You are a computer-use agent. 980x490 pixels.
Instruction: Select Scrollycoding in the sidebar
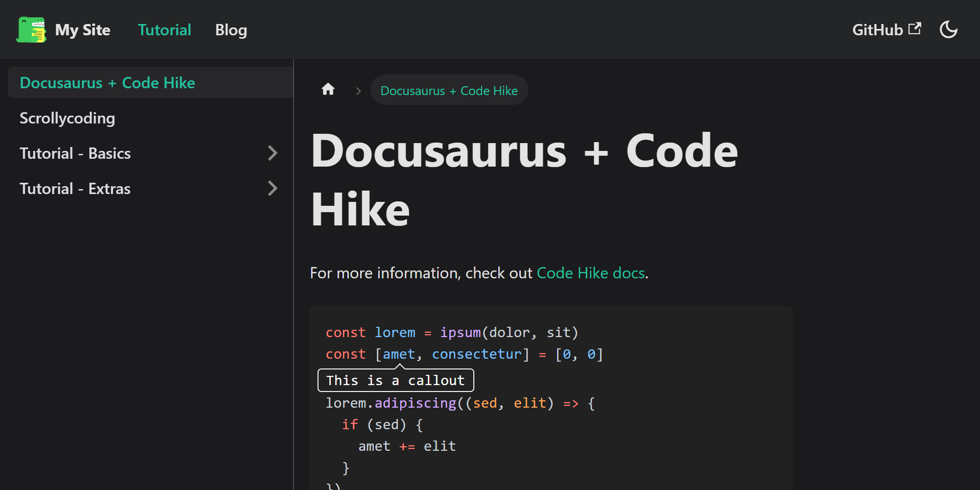(68, 118)
